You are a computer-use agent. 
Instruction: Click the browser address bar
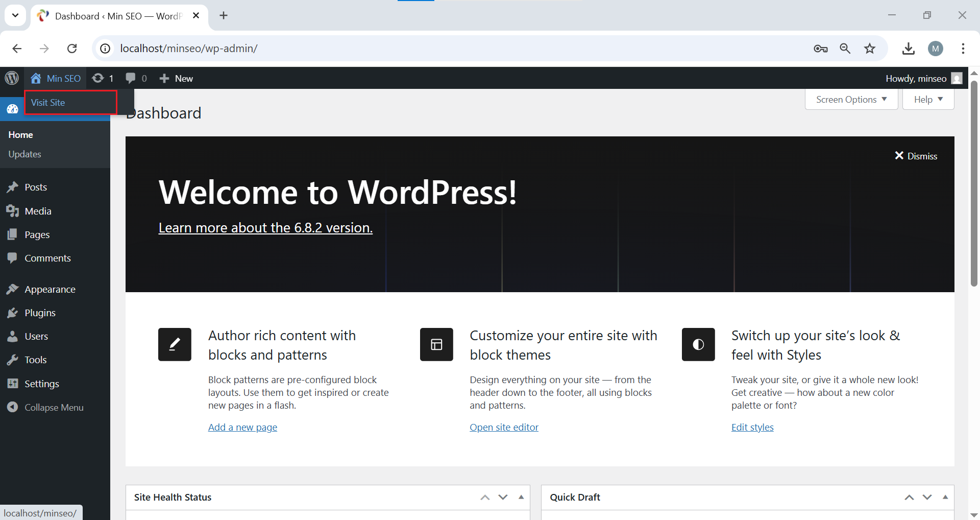tap(408, 49)
